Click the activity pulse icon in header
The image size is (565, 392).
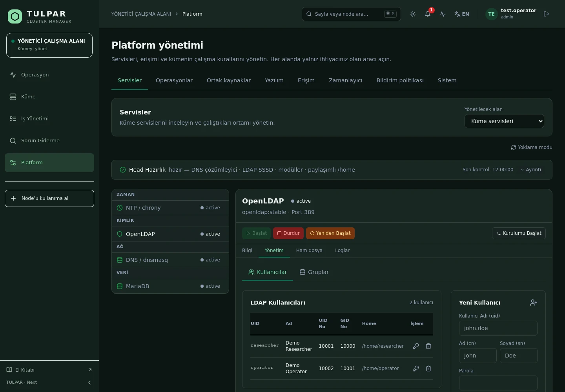(443, 14)
